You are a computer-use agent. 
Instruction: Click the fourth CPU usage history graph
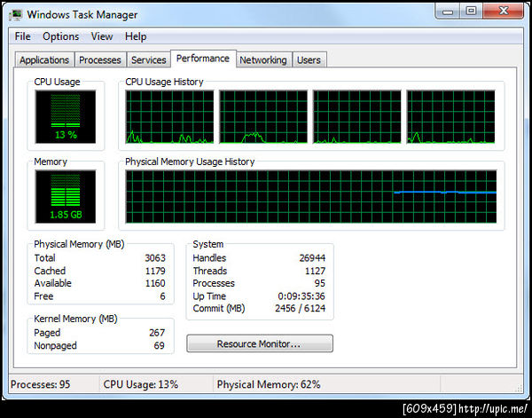pyautogui.click(x=450, y=117)
